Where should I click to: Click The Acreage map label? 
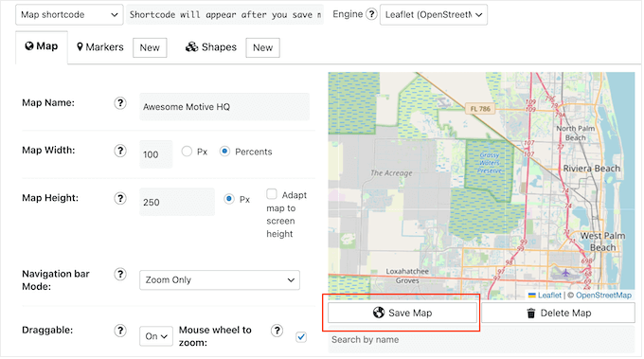(391, 173)
